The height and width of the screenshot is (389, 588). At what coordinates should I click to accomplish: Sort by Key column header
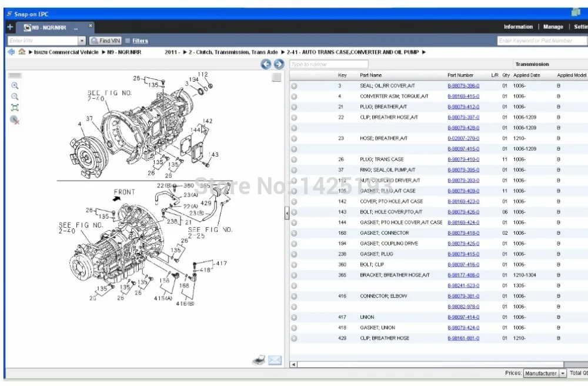342,75
